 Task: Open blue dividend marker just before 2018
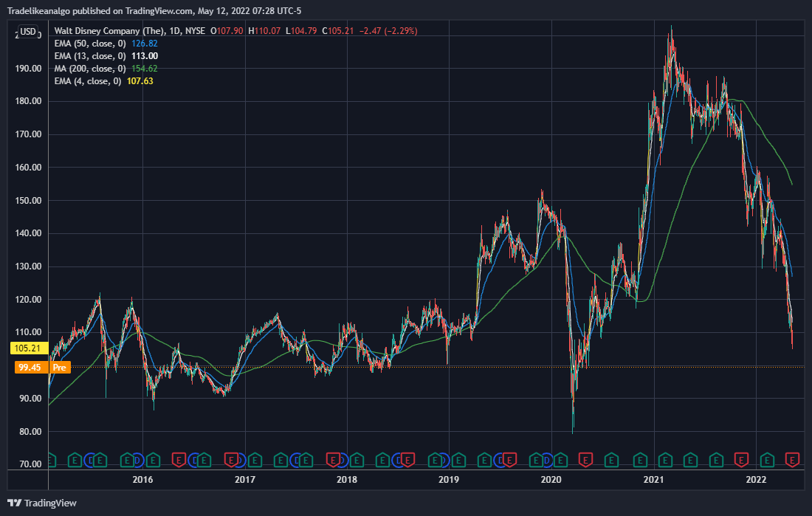[343, 460]
